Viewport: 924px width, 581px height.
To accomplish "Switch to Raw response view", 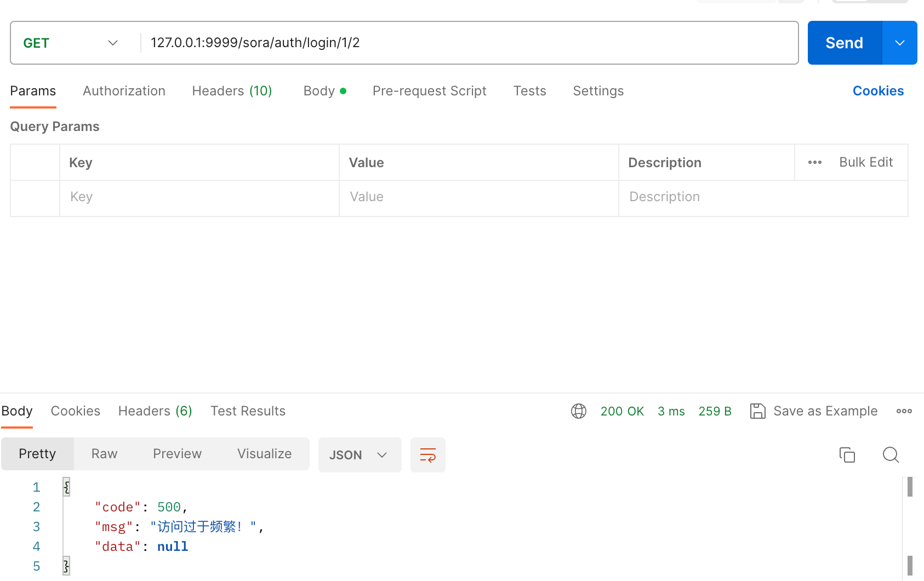I will pyautogui.click(x=104, y=454).
